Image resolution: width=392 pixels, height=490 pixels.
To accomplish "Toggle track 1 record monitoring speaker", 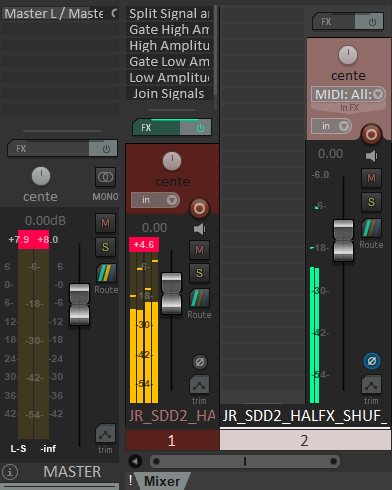I will click(x=200, y=229).
